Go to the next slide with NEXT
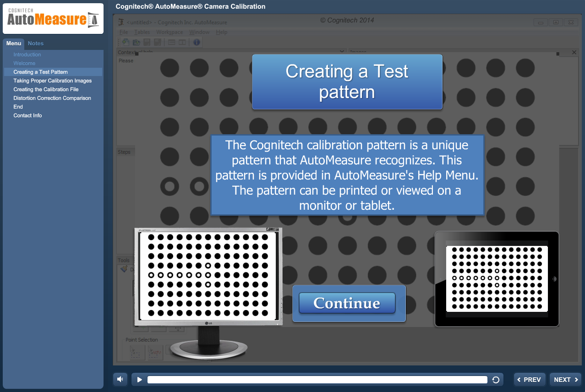Viewport: 585px width, 392px height. [565, 380]
